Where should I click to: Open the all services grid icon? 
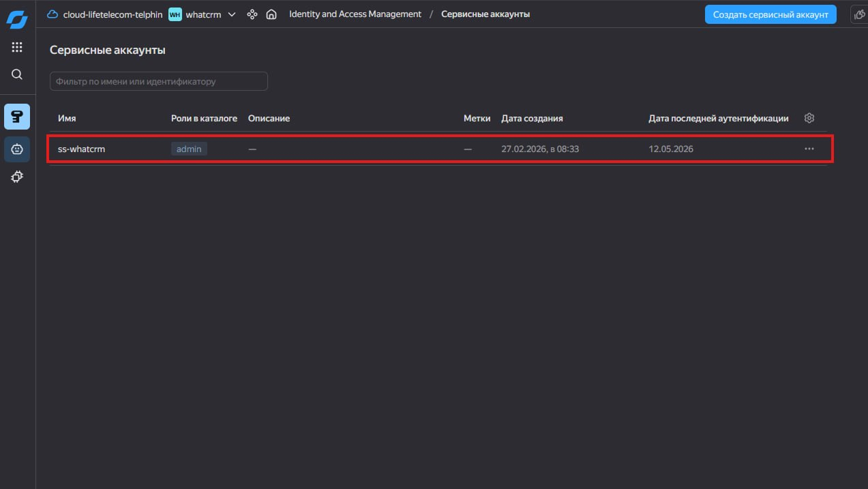(x=17, y=47)
